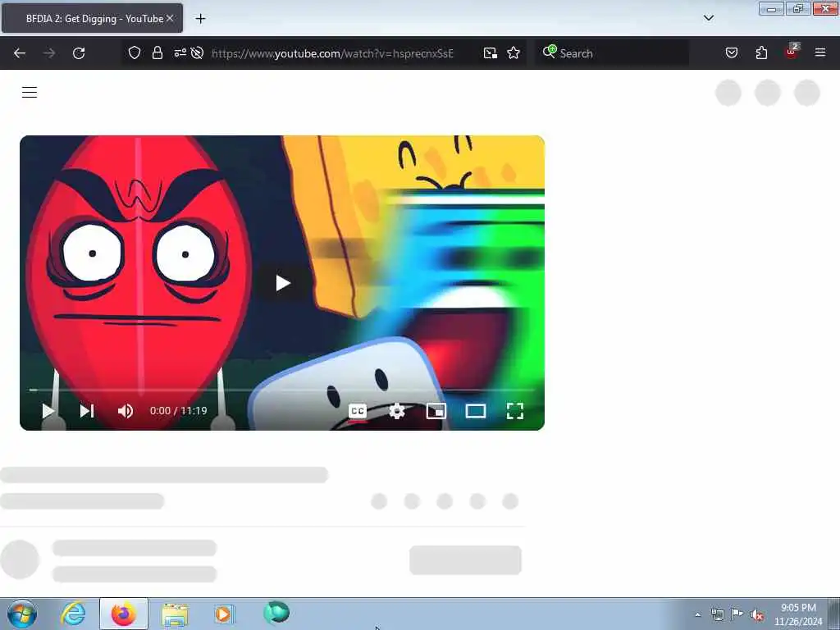Open Windows Media Player on taskbar
Image resolution: width=840 pixels, height=630 pixels.
(x=224, y=614)
